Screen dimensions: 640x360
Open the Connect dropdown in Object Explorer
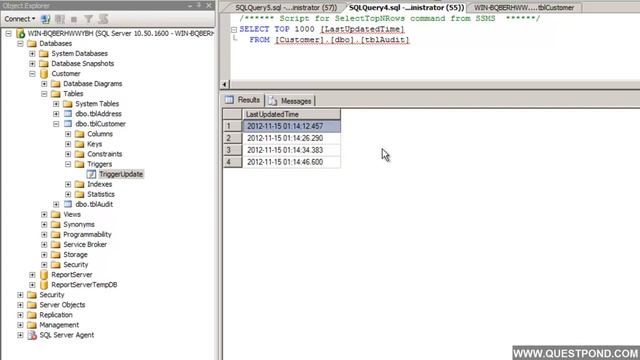click(20, 19)
